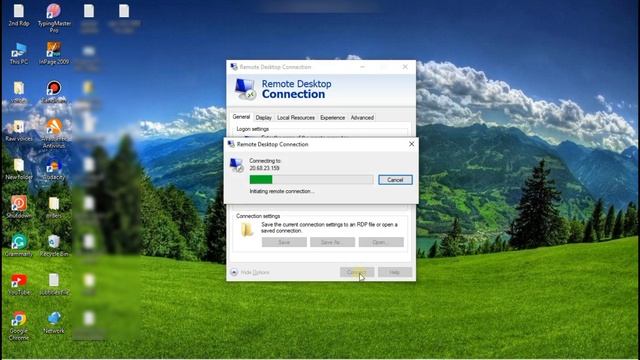Launch the Grammarly shortcut
The height and width of the screenshot is (360, 640).
click(x=19, y=245)
